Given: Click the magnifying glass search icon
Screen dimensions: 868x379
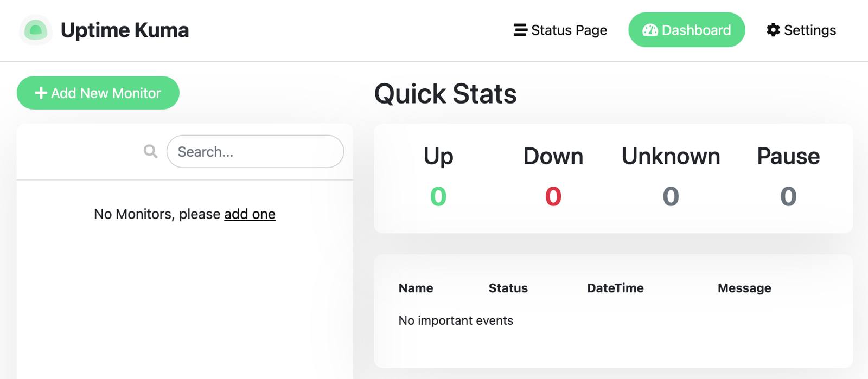Looking at the screenshot, I should pos(150,151).
